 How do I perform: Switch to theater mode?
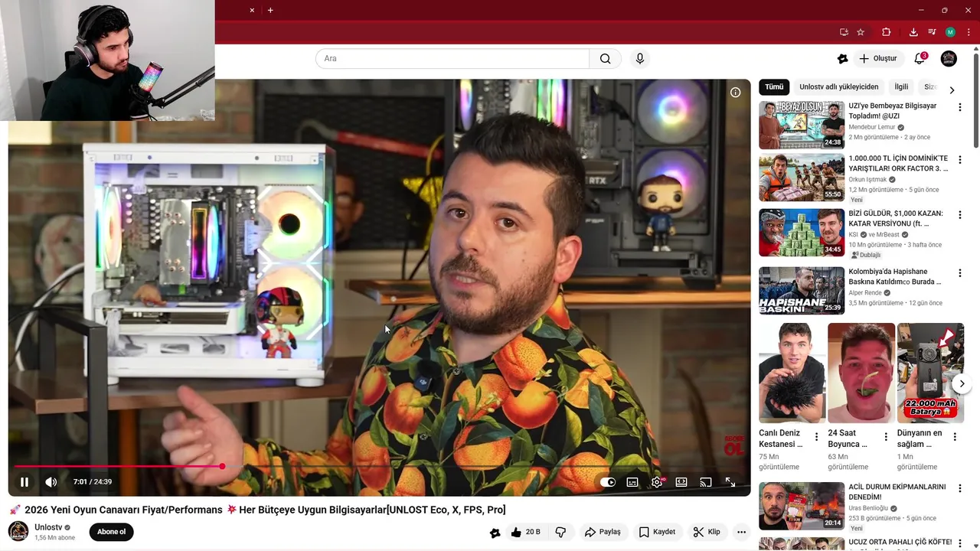(x=681, y=482)
